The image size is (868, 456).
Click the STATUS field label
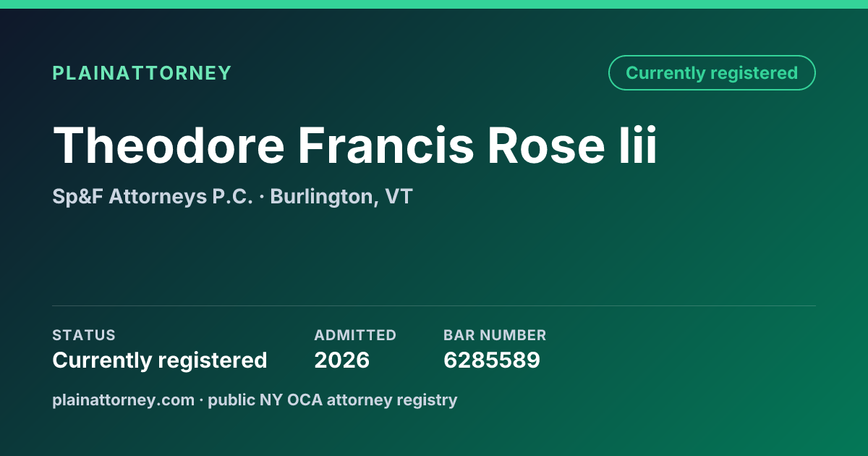point(84,335)
